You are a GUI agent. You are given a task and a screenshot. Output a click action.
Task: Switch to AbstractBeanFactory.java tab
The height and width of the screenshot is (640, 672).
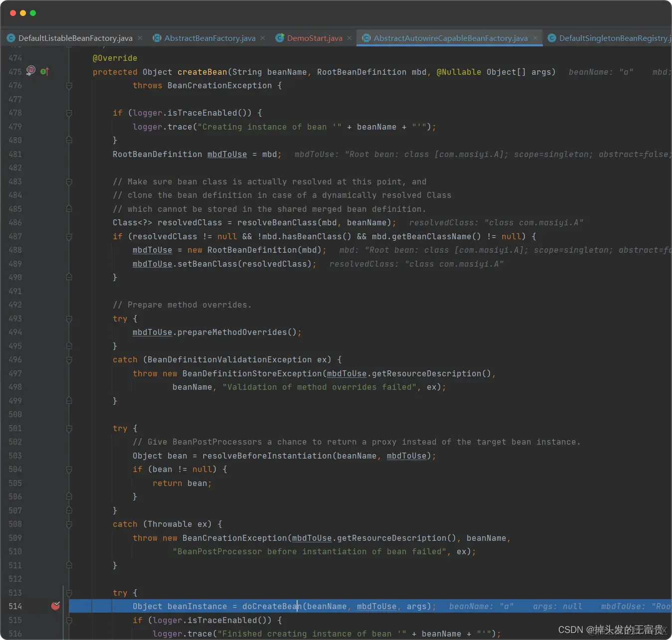[210, 38]
